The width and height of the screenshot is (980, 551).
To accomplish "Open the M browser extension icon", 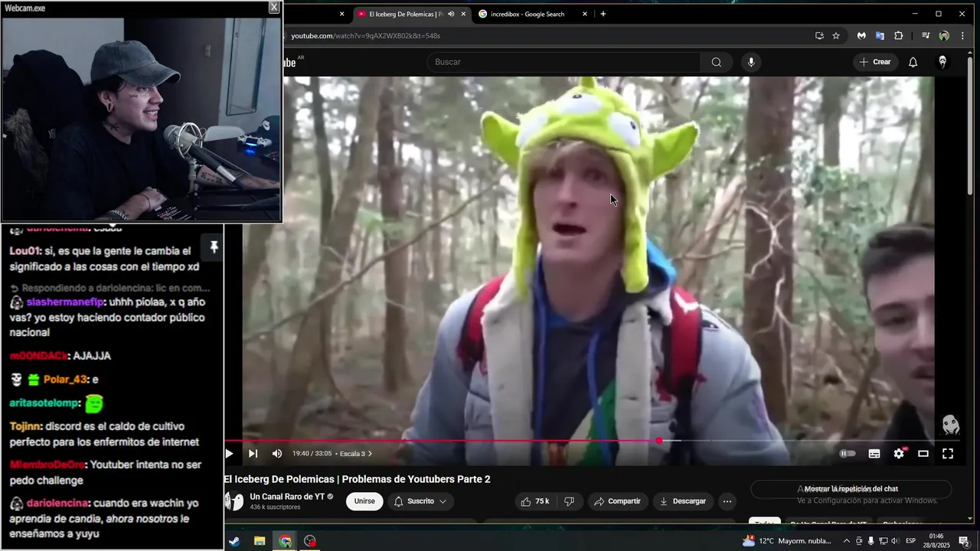I will 861,36.
